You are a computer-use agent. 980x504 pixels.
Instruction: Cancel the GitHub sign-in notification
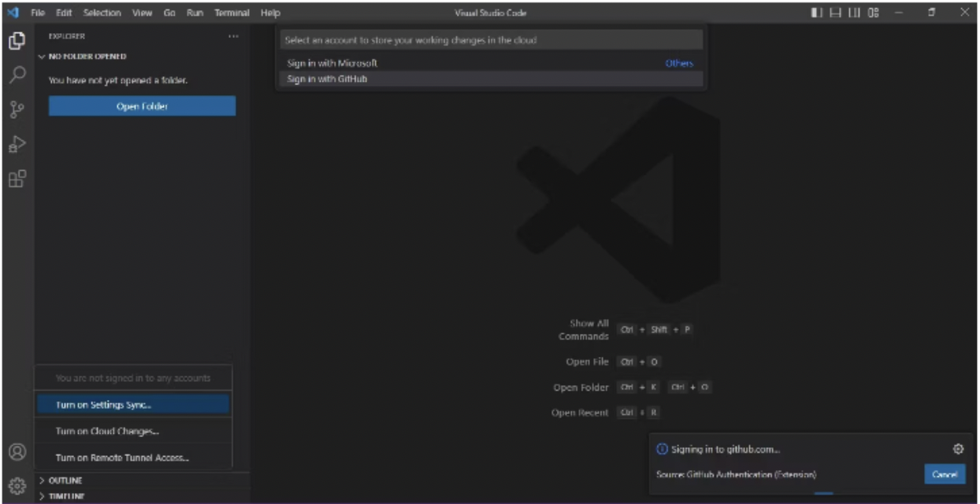944,474
